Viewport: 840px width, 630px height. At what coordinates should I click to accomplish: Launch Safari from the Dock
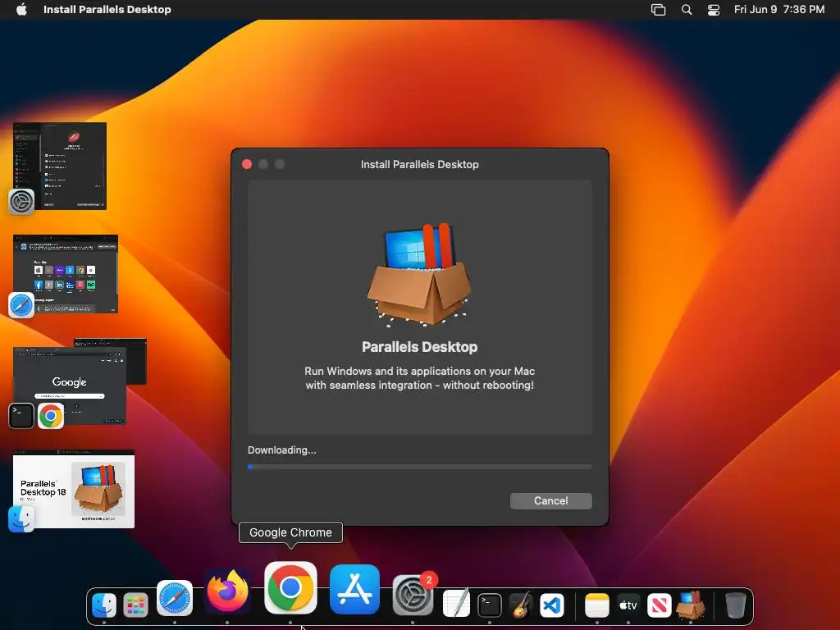(x=175, y=598)
